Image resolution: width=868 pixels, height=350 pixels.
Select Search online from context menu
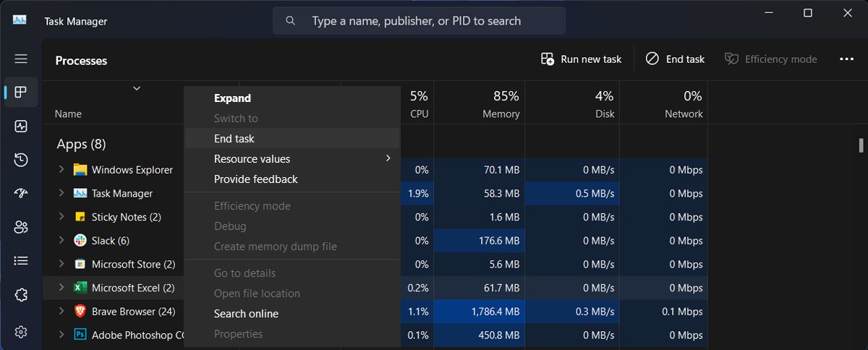point(246,314)
